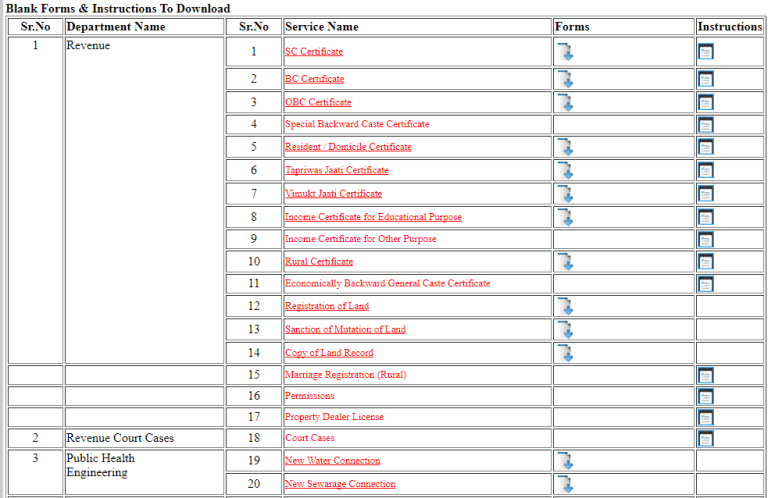
Task: Select Economically Backward General Caste Certificate text
Action: [387, 284]
